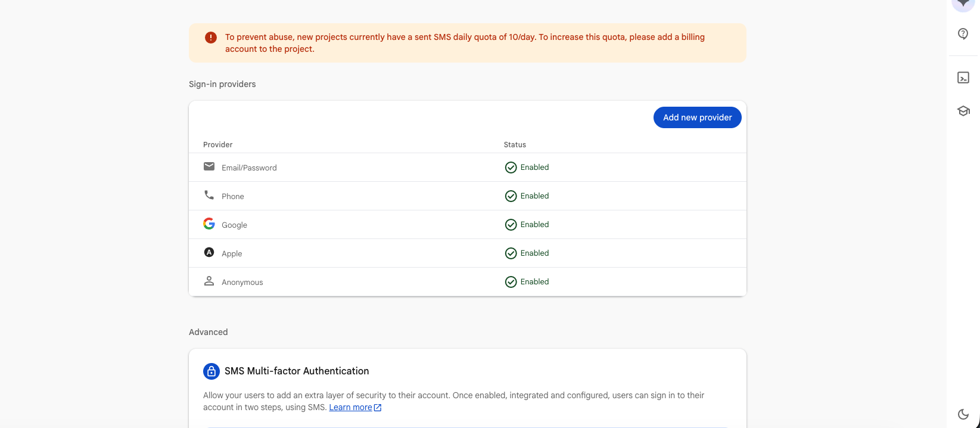980x428 pixels.
Task: Click the envelope icon for Email/Password
Action: point(209,166)
